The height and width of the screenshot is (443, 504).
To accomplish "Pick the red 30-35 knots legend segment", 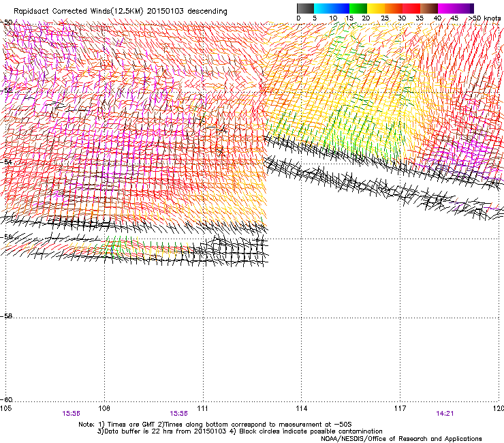I will click(x=411, y=8).
